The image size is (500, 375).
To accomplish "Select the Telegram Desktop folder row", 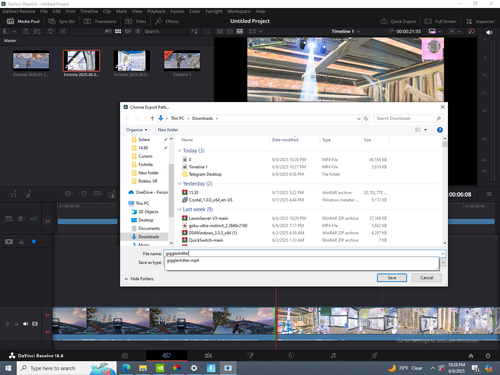I will click(284, 174).
